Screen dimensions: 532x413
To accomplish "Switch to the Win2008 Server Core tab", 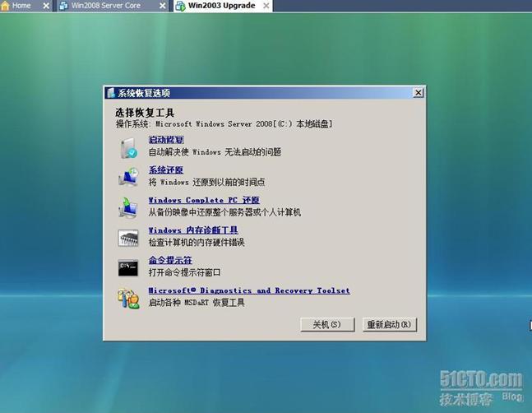I will [x=105, y=6].
